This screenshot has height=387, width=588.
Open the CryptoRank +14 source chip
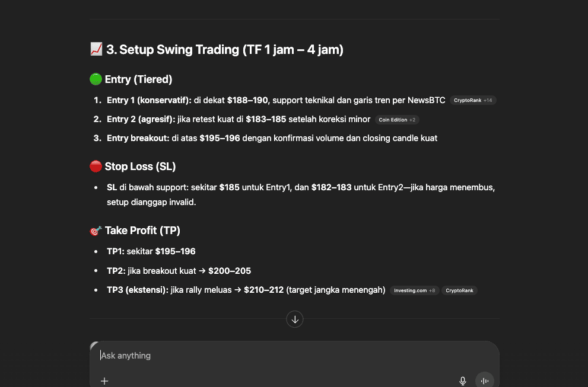[473, 101]
